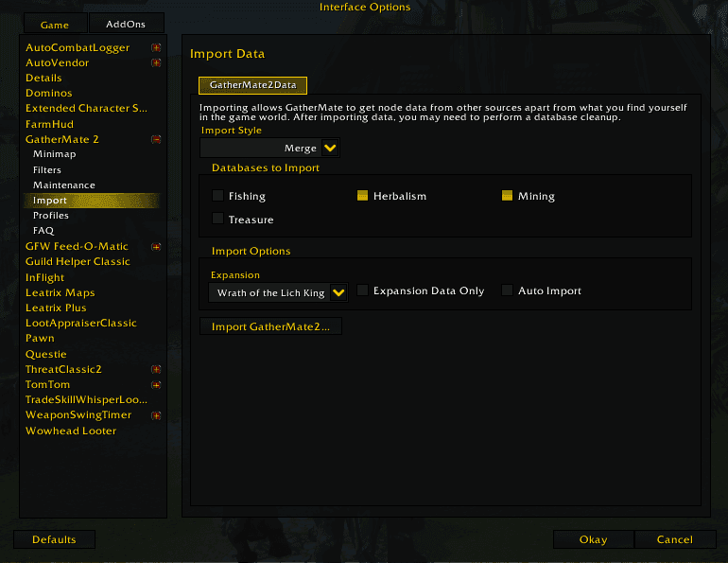Image resolution: width=728 pixels, height=563 pixels.
Task: Select the GFW Feed-O-Matic addon name
Action: [77, 246]
